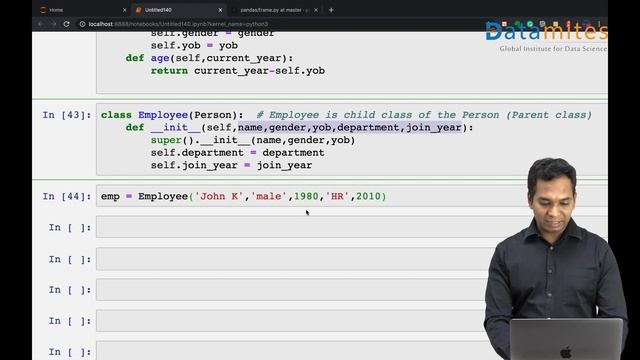Click 'return current_year-self.yob' line
The image size is (640, 360).
pos(238,71)
